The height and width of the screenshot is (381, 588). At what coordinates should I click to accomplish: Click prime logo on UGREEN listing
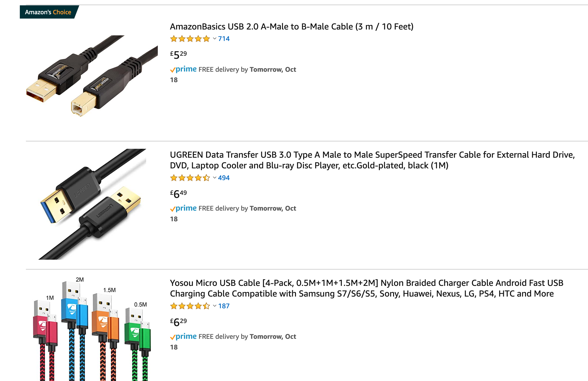tap(183, 208)
